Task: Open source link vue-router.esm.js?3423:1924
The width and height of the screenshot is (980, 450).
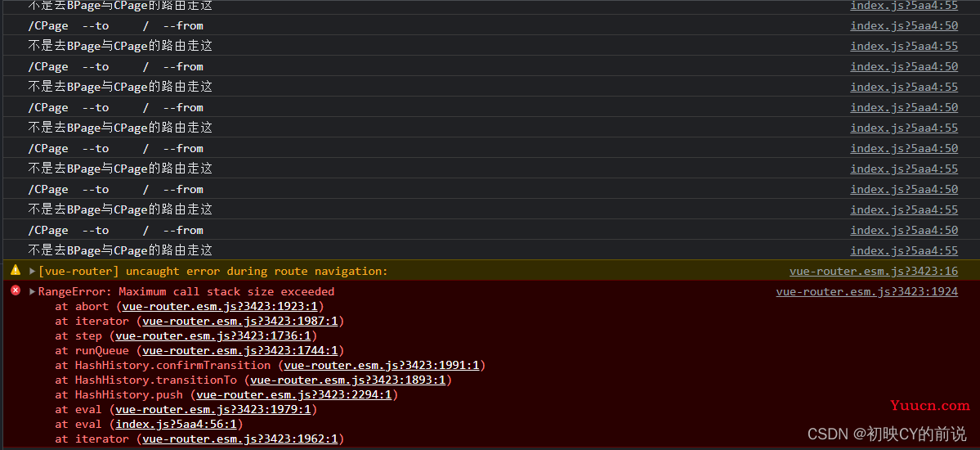Action: coord(867,291)
